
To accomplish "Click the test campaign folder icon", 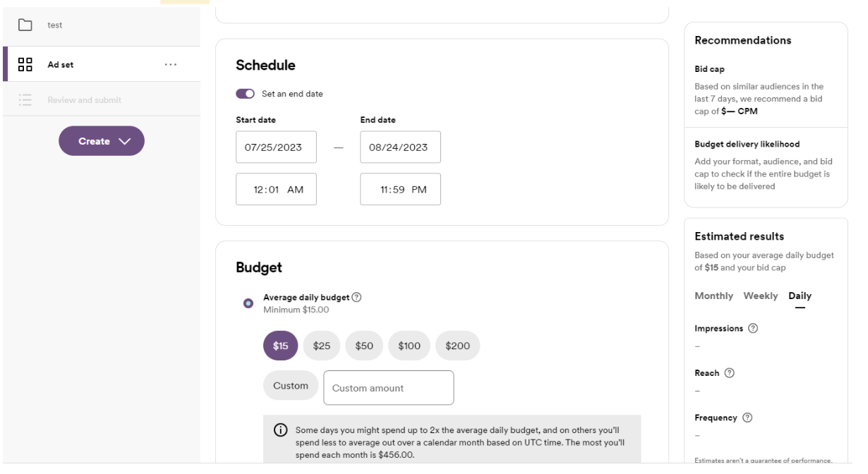I will coord(25,25).
